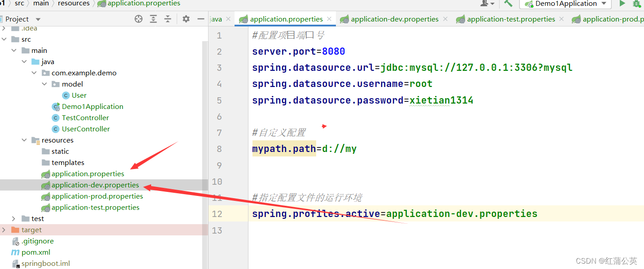
Task: Switch to the application-test.properties tab
Action: (x=511, y=19)
